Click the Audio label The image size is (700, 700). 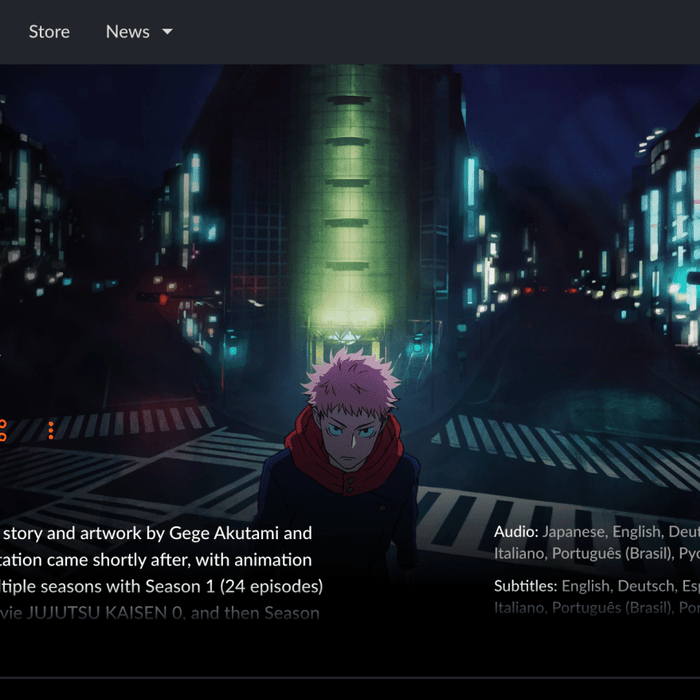tap(516, 532)
